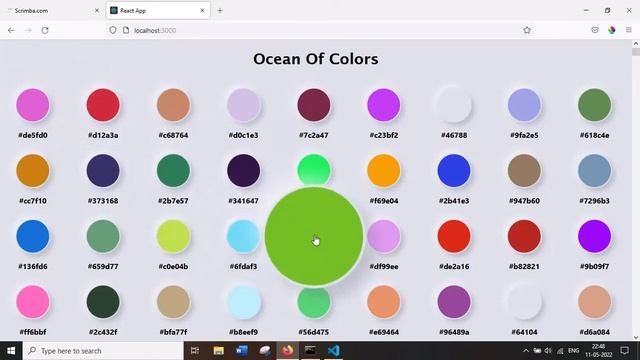Viewport: 640px width, 360px height.
Task: Click the #9b09f7 violet circle
Action: (x=594, y=237)
